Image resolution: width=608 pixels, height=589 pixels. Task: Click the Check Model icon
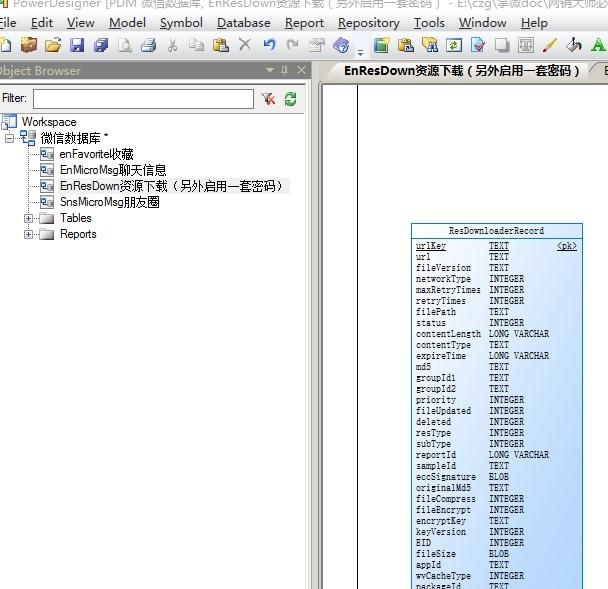[478, 45]
